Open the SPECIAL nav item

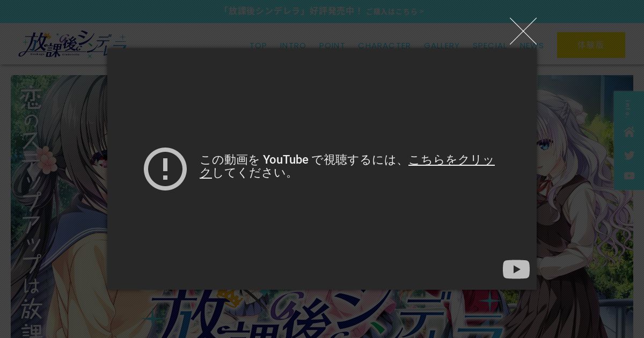[490, 46]
